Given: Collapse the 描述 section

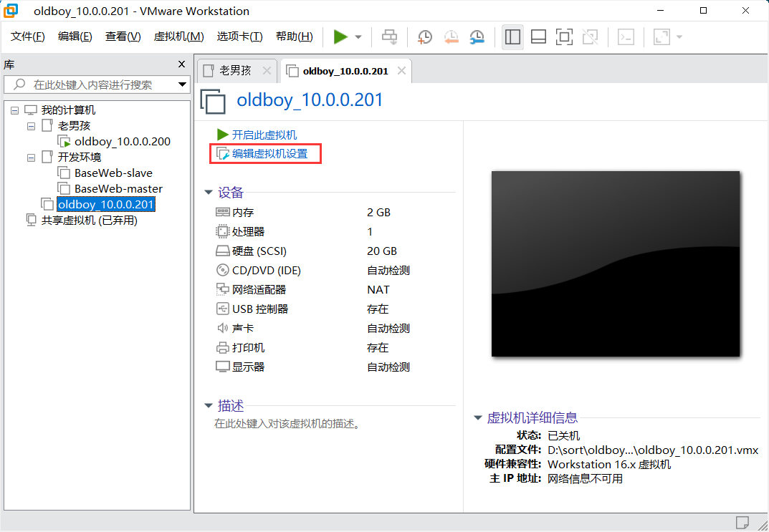Looking at the screenshot, I should coord(209,405).
